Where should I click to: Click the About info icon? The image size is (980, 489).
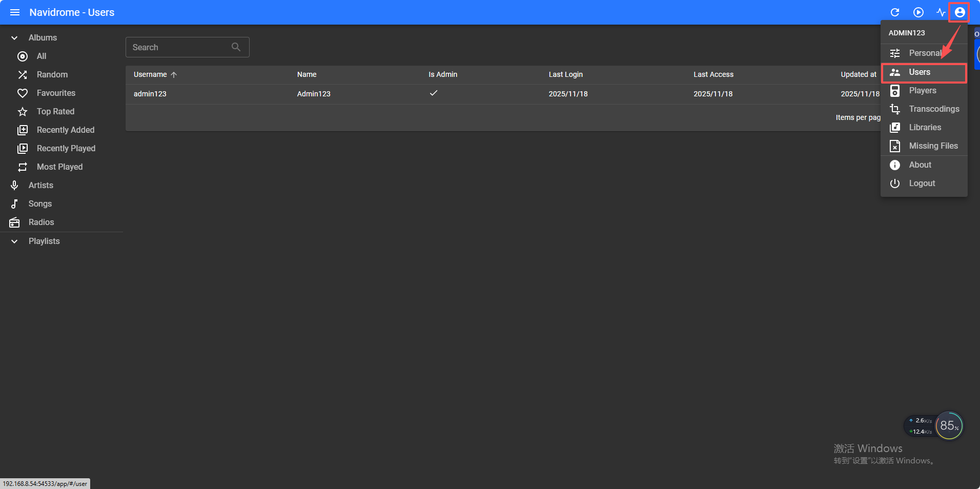coord(895,165)
